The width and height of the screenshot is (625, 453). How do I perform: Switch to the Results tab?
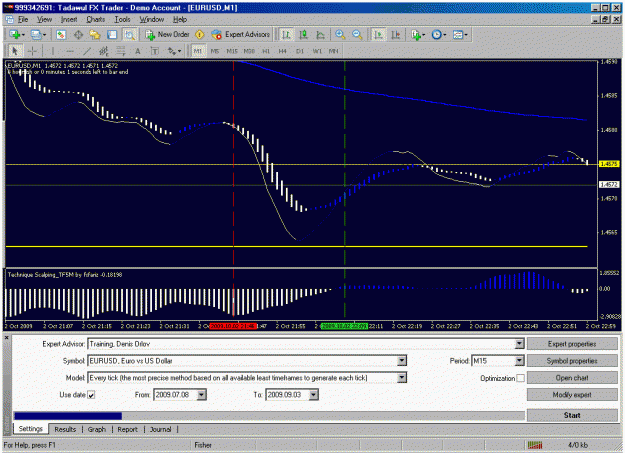click(x=65, y=429)
